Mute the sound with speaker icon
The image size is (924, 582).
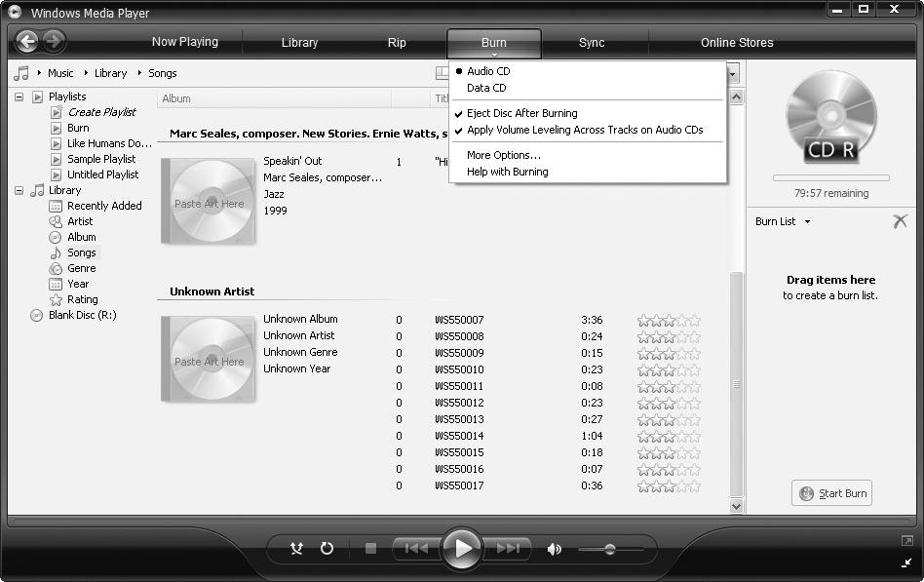pos(554,550)
